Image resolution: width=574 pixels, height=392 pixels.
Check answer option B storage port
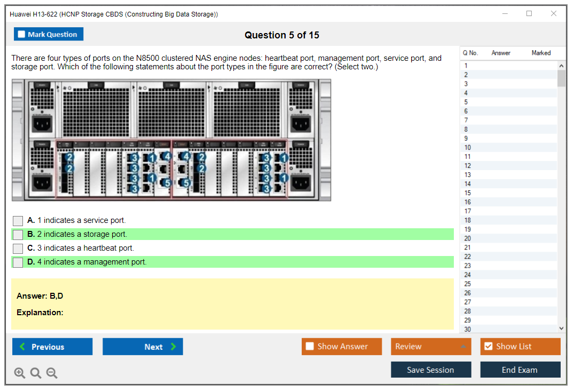(x=18, y=235)
